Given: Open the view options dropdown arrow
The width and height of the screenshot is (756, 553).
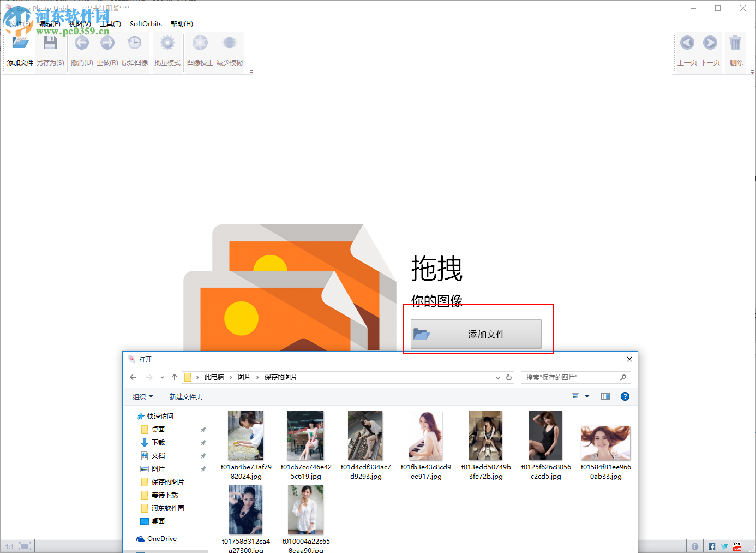Looking at the screenshot, I should (587, 396).
